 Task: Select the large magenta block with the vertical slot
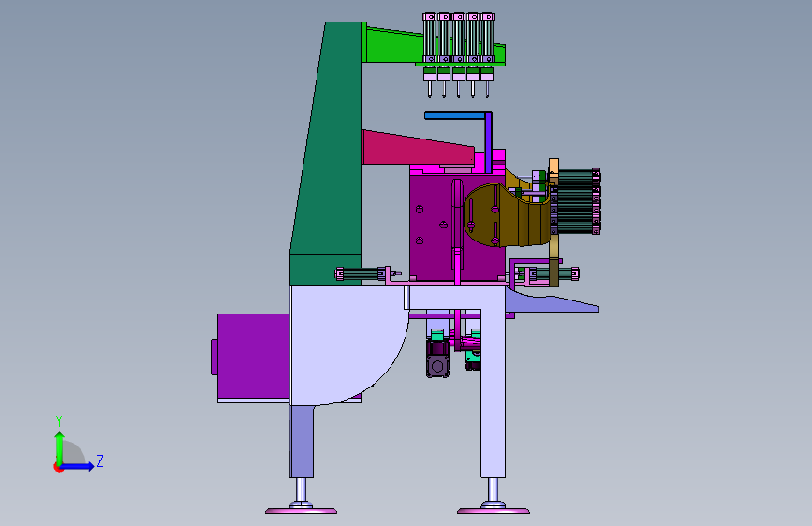click(x=435, y=227)
